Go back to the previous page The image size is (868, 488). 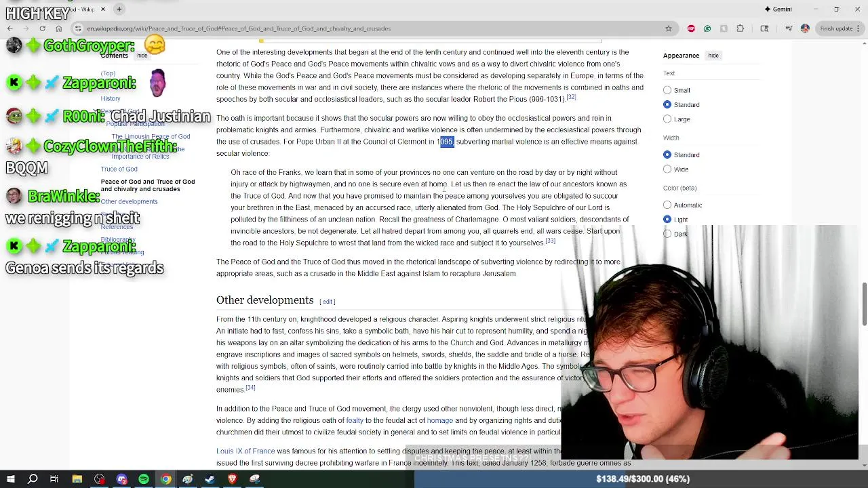pyautogui.click(x=10, y=28)
